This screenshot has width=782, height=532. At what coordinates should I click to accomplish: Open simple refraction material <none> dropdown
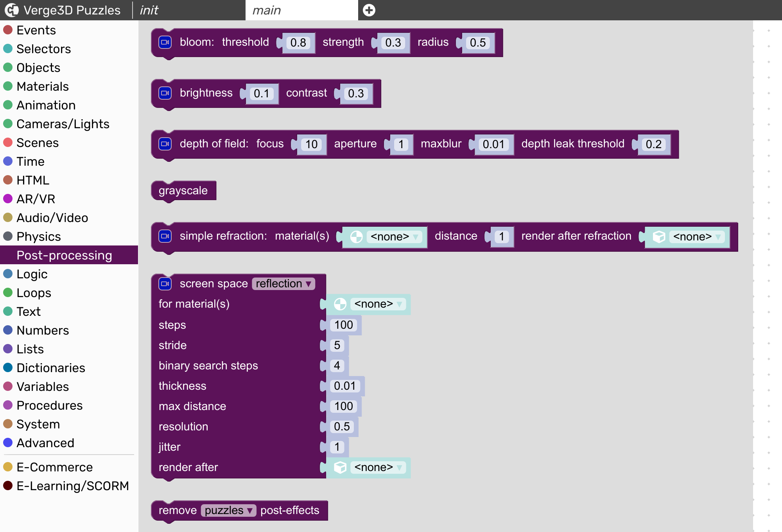coord(394,237)
